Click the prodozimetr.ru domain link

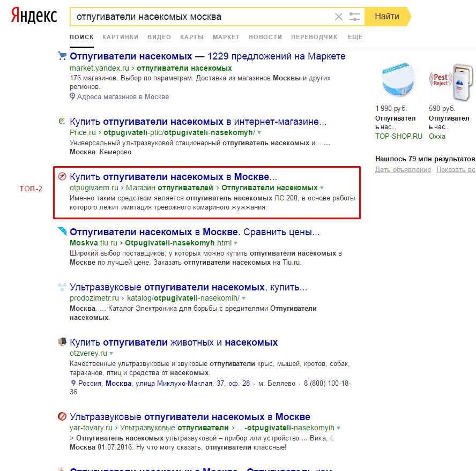click(x=94, y=298)
